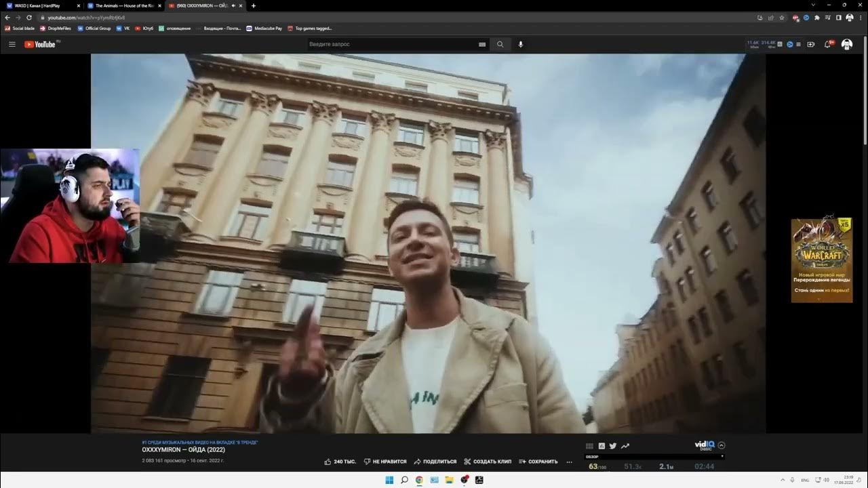Switch the ENG input language
Screen dimensions: 868x488
pos(805,480)
